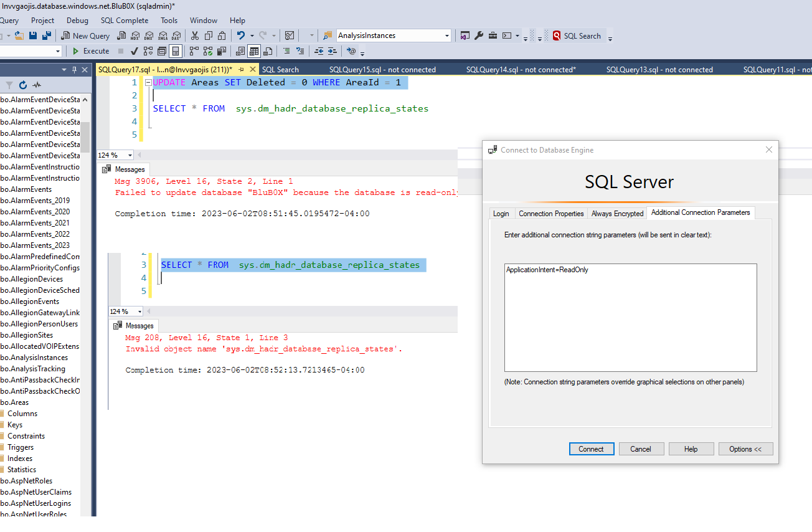
Task: Click the additional connection parameters text box
Action: 630,318
